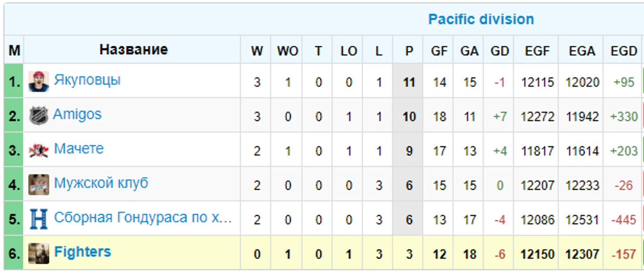This screenshot has height=274, width=644.
Task: Open the Amigos team page link
Action: click(77, 114)
